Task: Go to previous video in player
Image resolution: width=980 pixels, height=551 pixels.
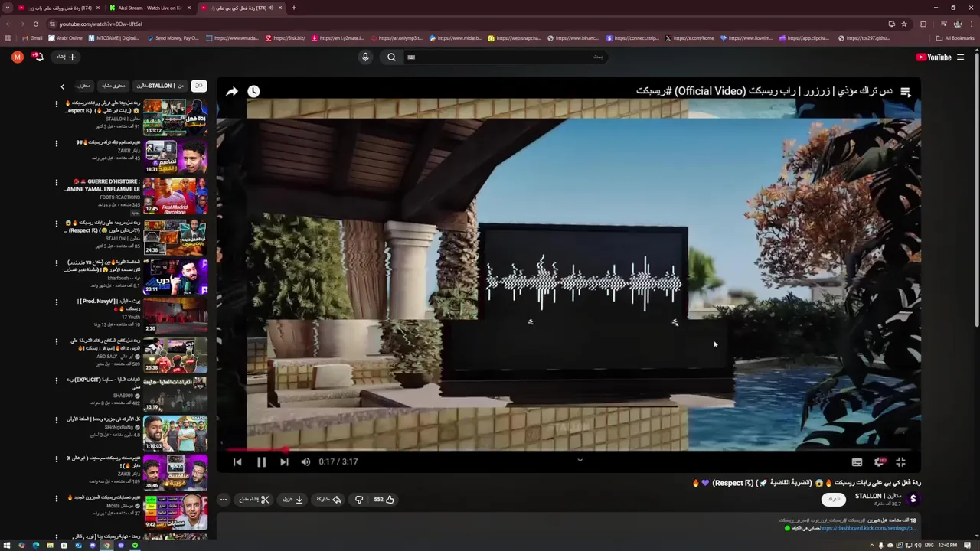Action: coord(237,461)
